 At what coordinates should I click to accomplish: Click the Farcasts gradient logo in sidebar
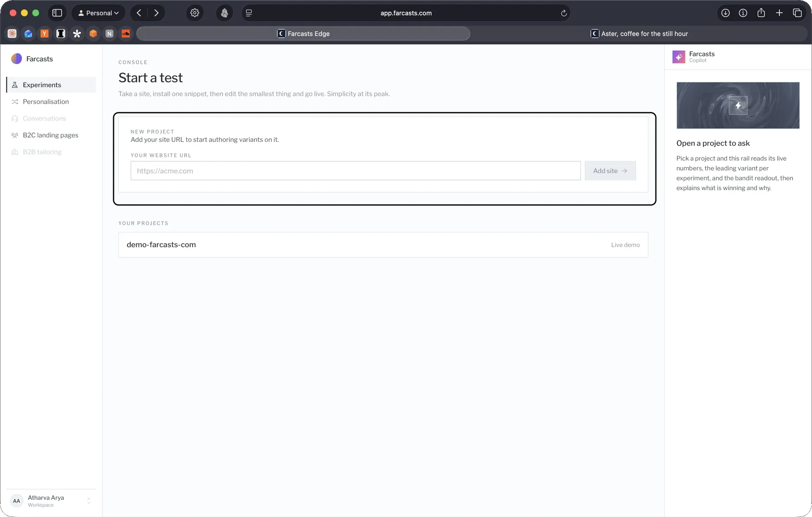click(16, 59)
